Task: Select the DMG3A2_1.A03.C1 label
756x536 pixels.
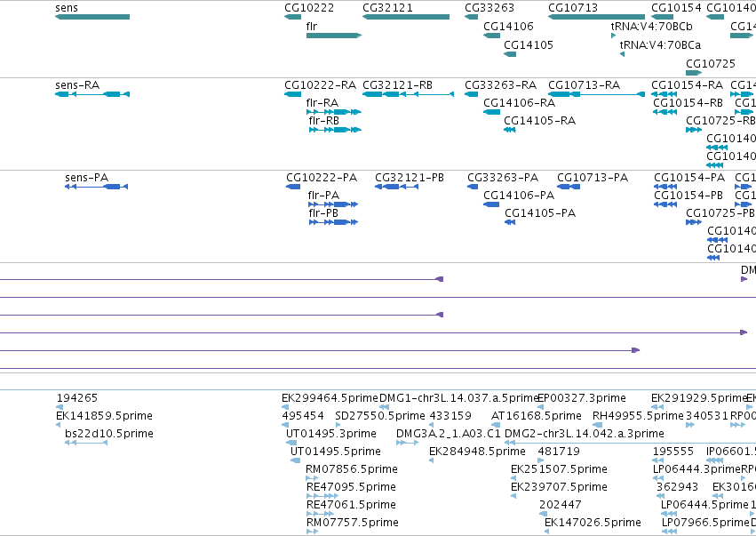Action: tap(449, 434)
